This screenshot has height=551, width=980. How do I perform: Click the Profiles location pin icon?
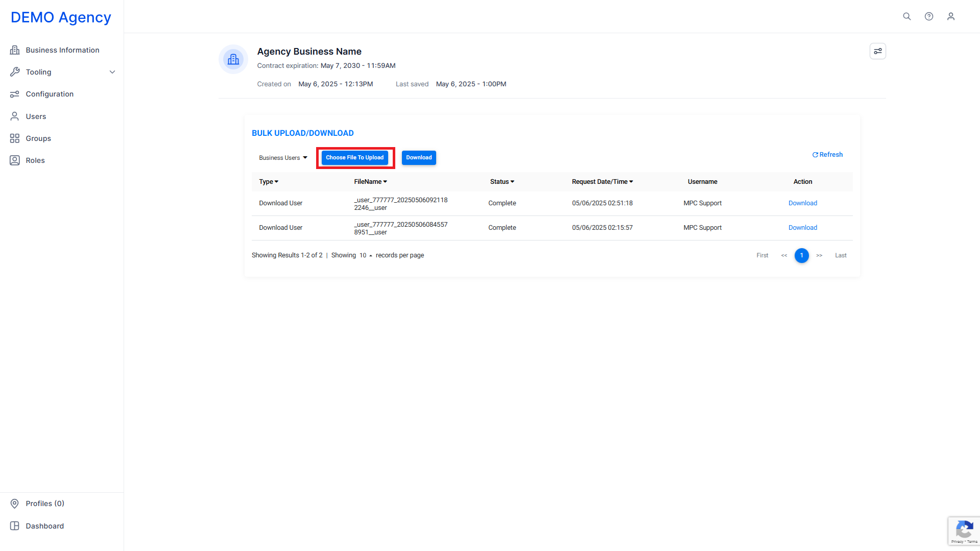pyautogui.click(x=15, y=504)
